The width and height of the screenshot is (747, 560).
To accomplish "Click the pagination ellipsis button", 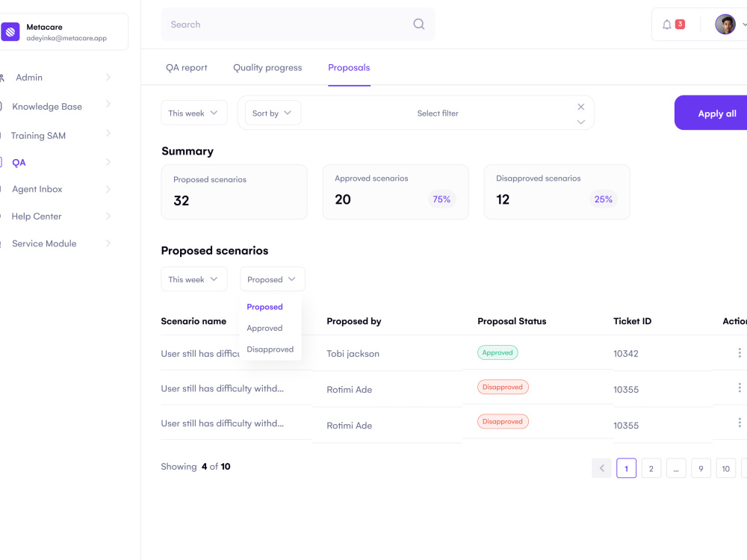I will tap(676, 468).
